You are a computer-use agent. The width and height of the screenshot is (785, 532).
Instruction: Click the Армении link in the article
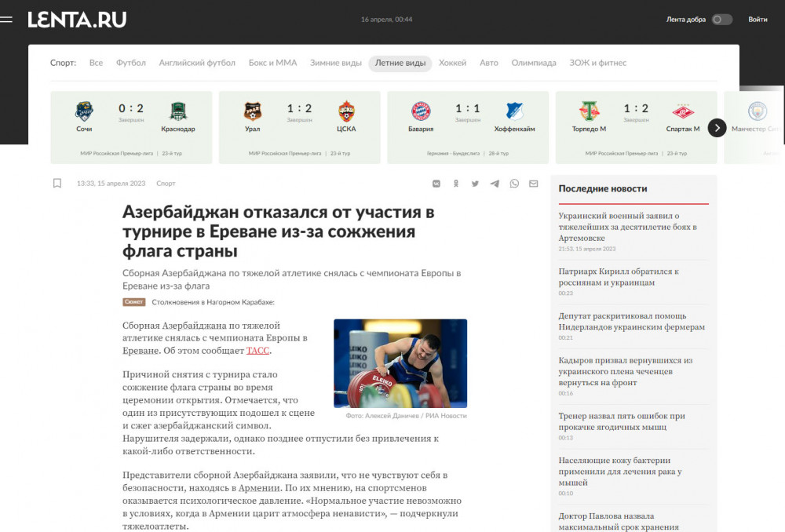tap(259, 488)
